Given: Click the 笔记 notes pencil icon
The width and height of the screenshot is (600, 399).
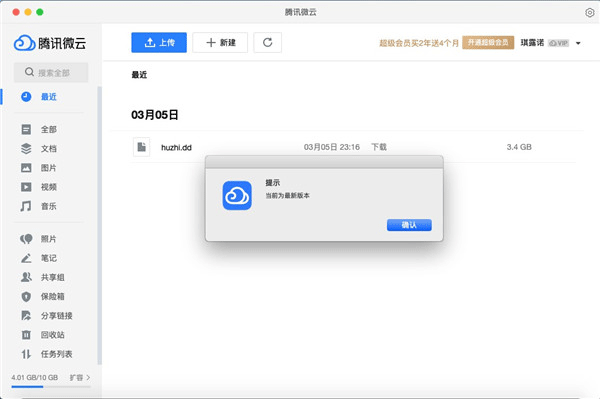Looking at the screenshot, I should 26,258.
